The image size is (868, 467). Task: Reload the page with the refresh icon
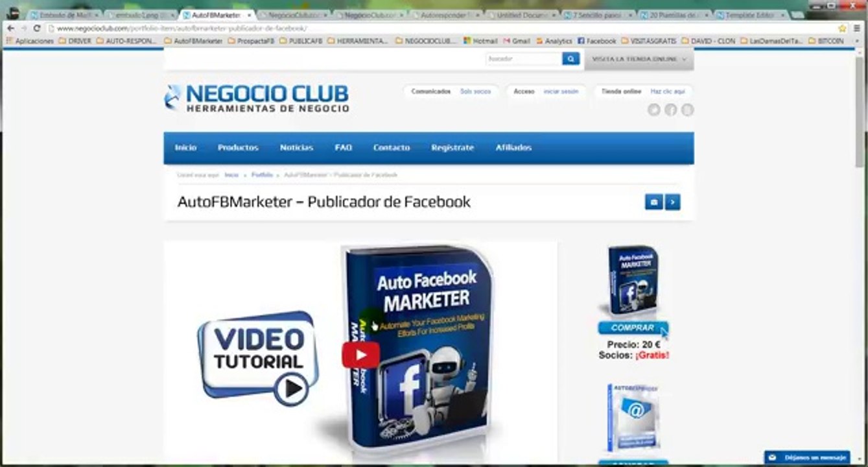click(36, 29)
